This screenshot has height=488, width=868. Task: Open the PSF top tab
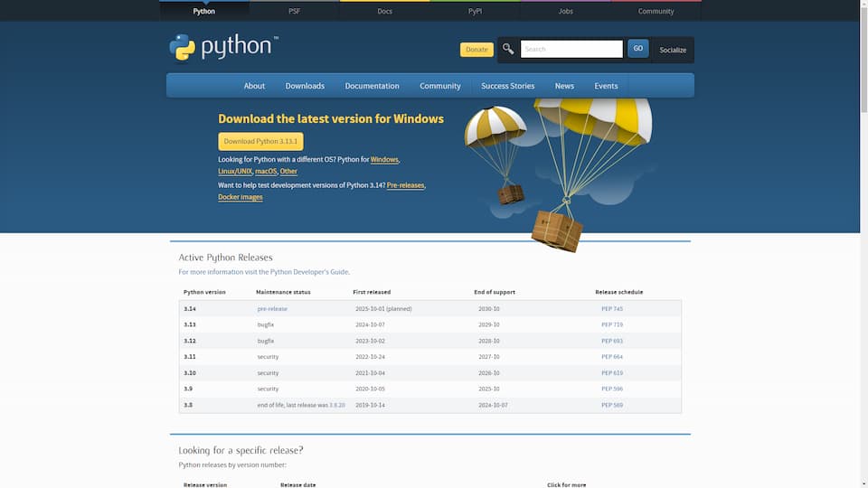(294, 11)
